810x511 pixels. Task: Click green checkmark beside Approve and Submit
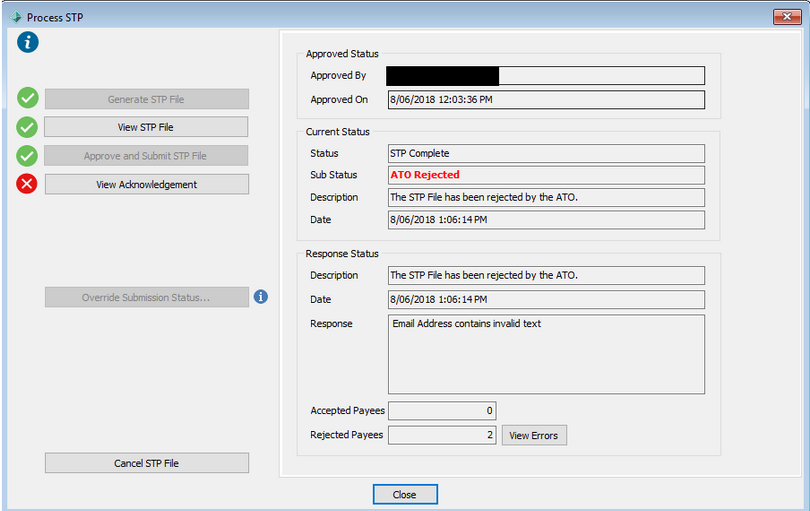click(x=28, y=156)
